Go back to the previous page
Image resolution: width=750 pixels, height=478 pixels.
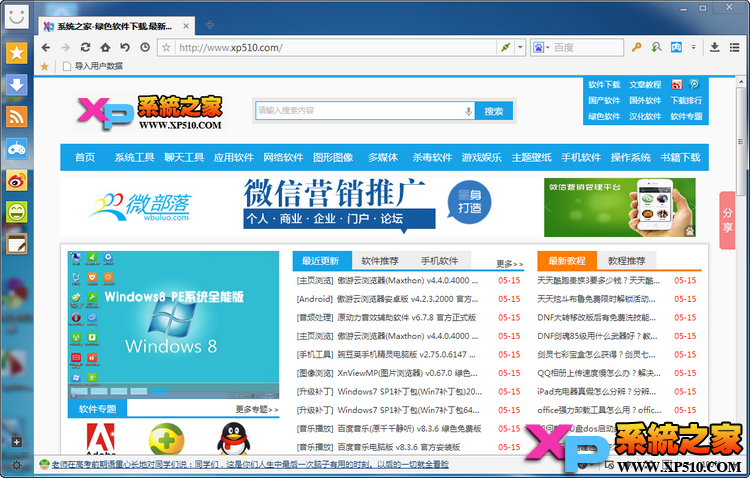click(45, 47)
